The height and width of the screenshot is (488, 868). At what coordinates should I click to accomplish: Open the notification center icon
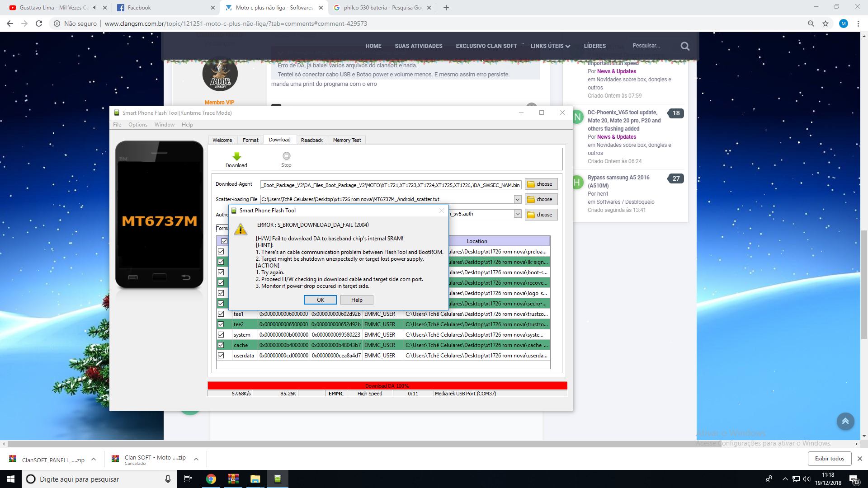pyautogui.click(x=854, y=479)
